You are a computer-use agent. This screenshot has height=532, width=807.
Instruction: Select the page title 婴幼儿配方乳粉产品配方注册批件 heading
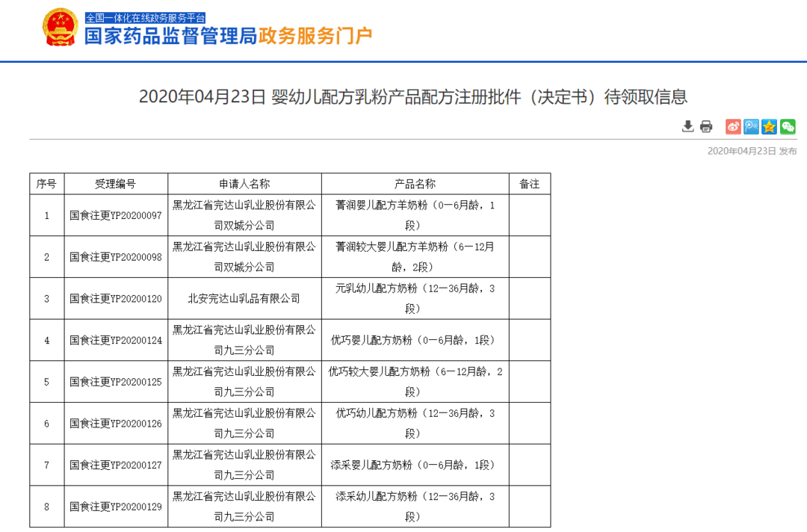tap(412, 96)
